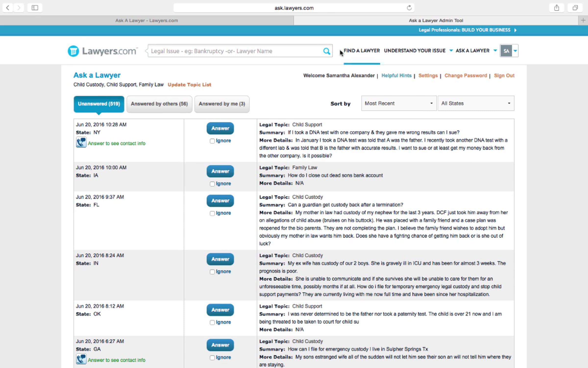Check Ignore for the 10:00 AM IA question
This screenshot has height=368, width=588.
[x=212, y=184]
